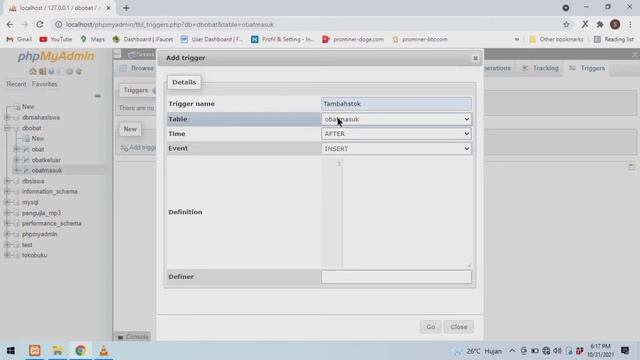This screenshot has width=640, height=360.
Task: Click the dbmahasiswa database icon
Action: (x=16, y=118)
